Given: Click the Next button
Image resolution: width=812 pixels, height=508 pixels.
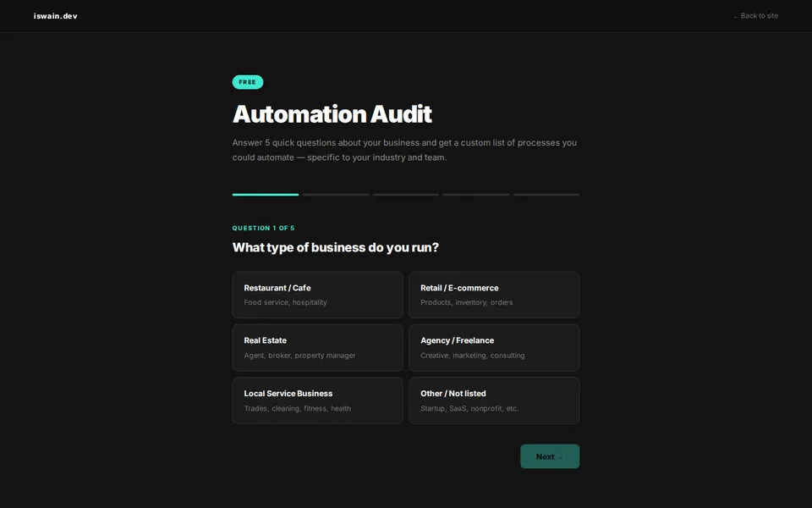Looking at the screenshot, I should pyautogui.click(x=550, y=456).
